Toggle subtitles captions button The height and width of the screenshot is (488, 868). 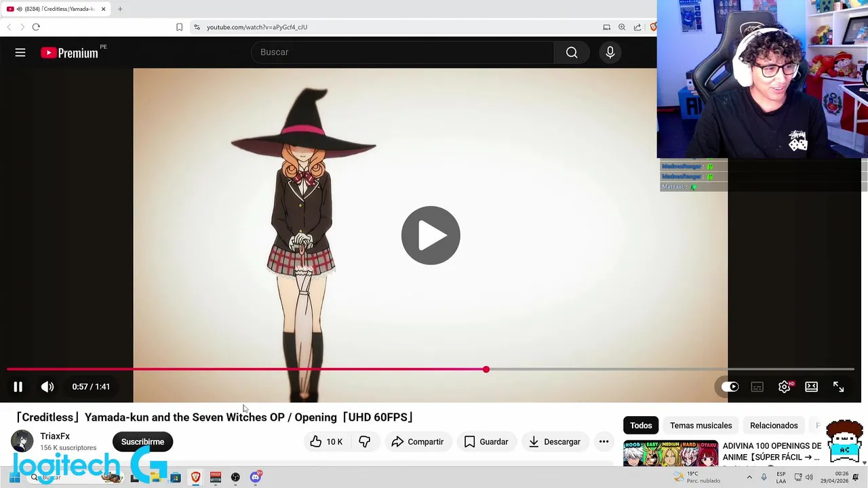(x=757, y=386)
